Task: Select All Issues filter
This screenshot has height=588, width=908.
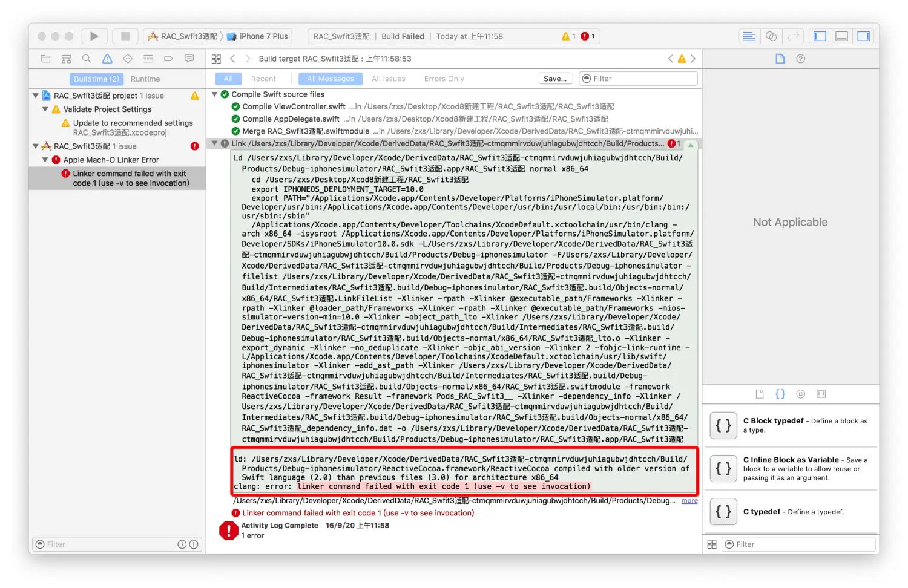Action: 389,79
